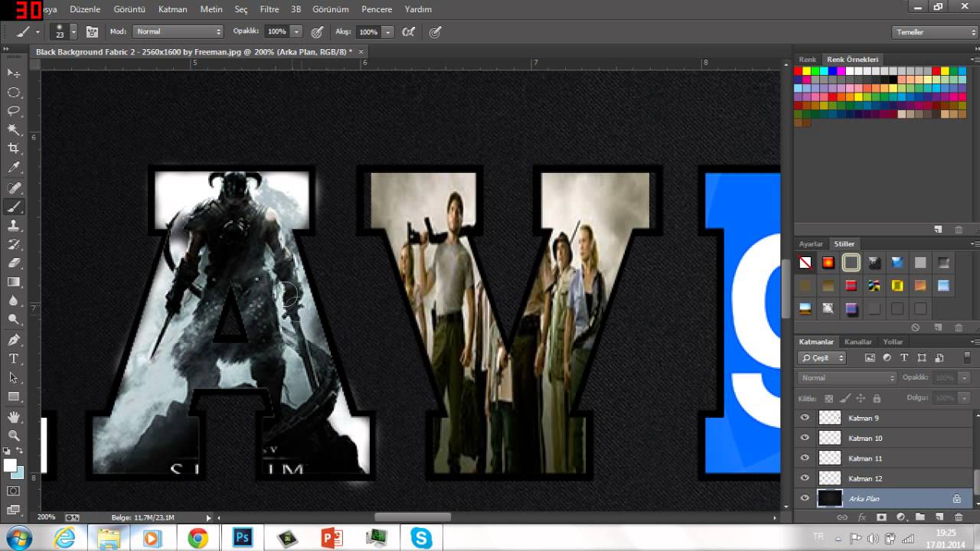
Task: Create a new layer group folder
Action: click(920, 517)
